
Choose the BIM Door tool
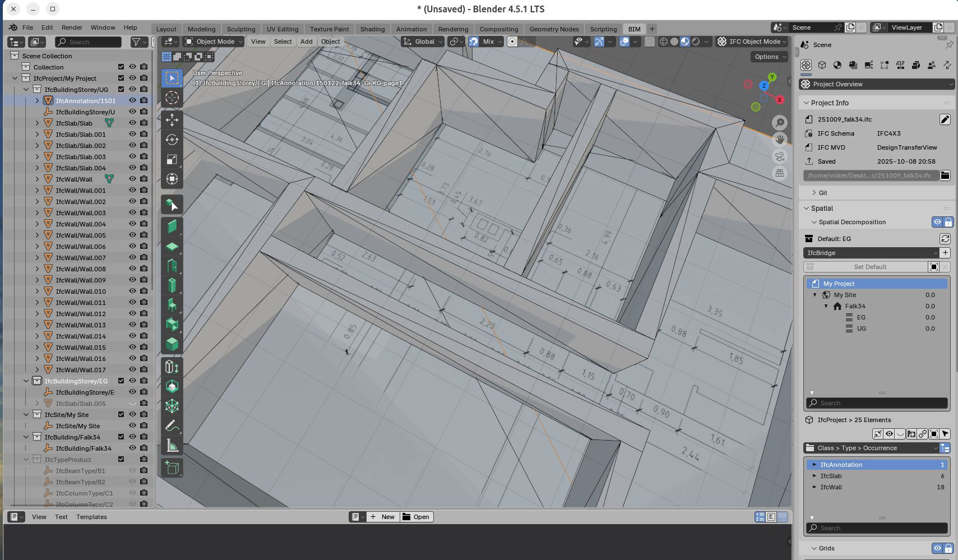(x=172, y=265)
